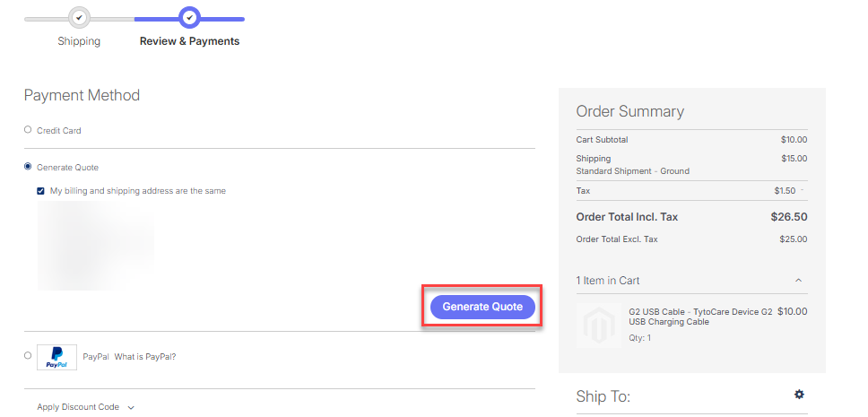Screen dimensions: 868x417
Task: Open the What is PayPal? link
Action: 145,357
